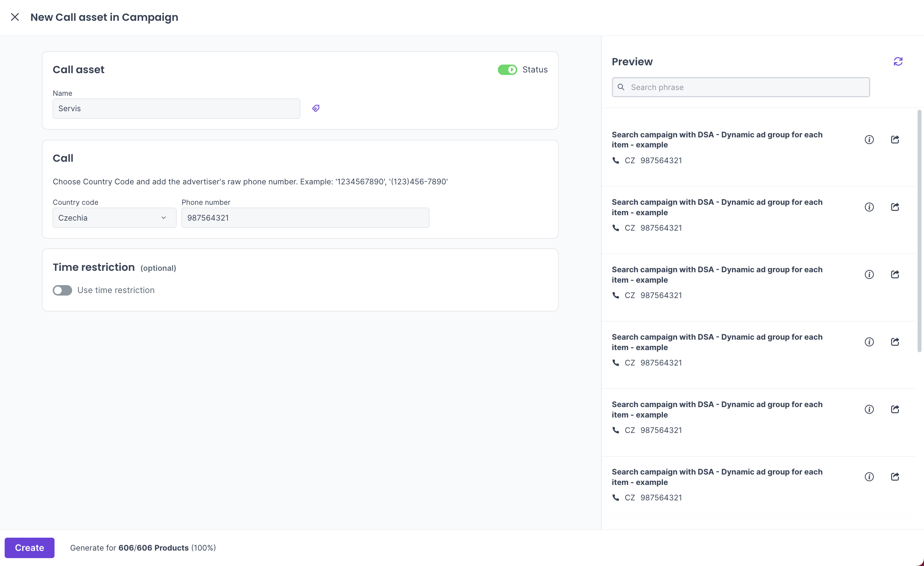This screenshot has height=566, width=924.
Task: Click the Preview panel vertical scrollbar
Action: [919, 231]
